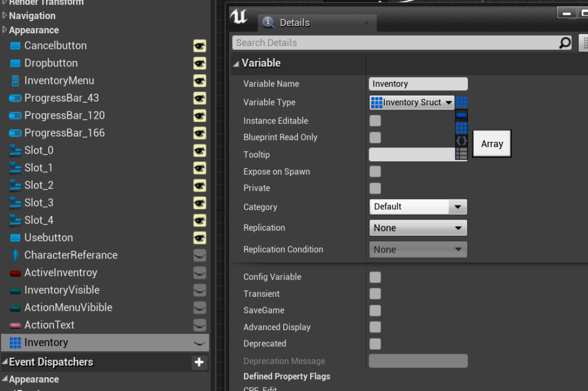Toggle the Instance Editable checkbox

click(x=375, y=121)
